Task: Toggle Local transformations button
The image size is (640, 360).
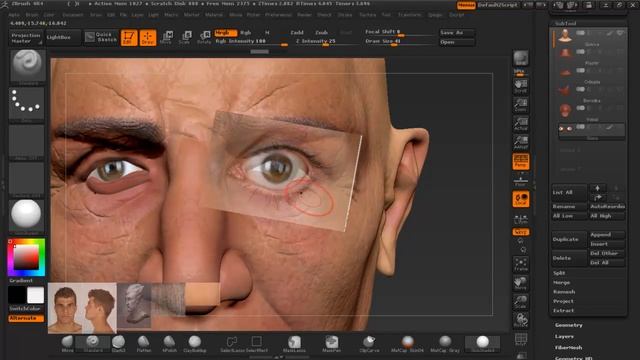Action: (520, 199)
